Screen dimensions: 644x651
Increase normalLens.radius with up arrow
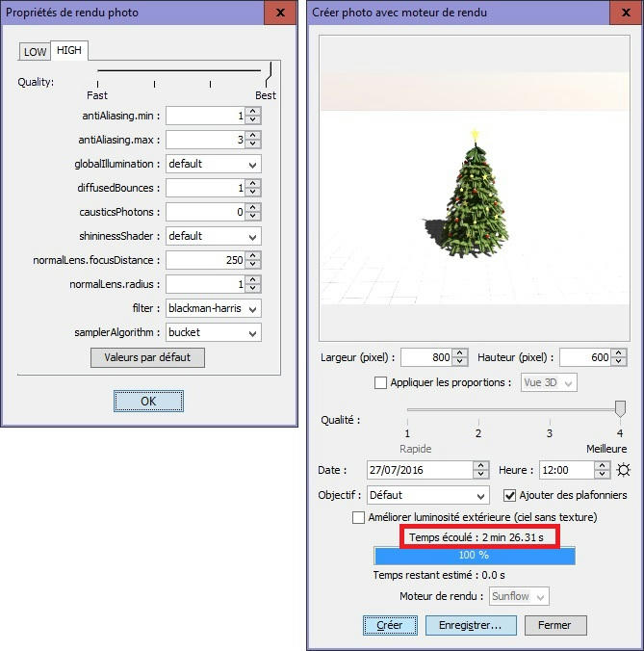253,280
